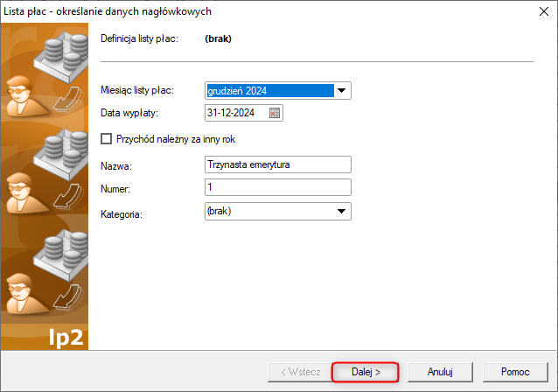Click the Data wypłaty label
The image size is (558, 392).
coord(129,113)
